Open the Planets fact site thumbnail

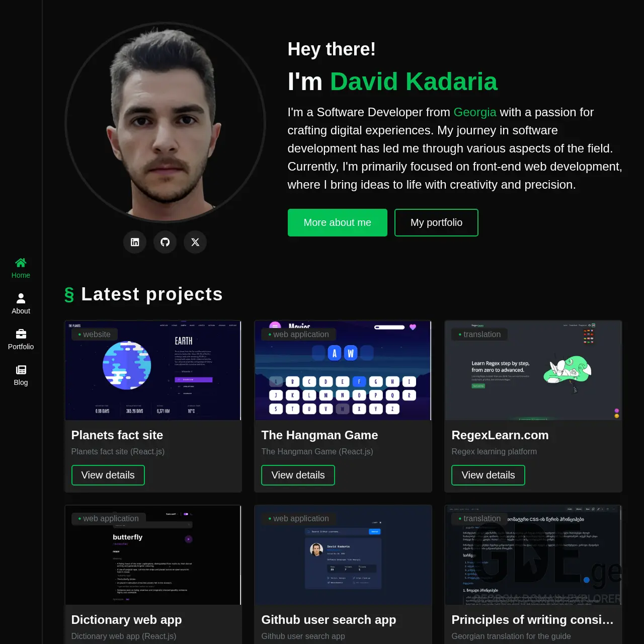tap(153, 370)
